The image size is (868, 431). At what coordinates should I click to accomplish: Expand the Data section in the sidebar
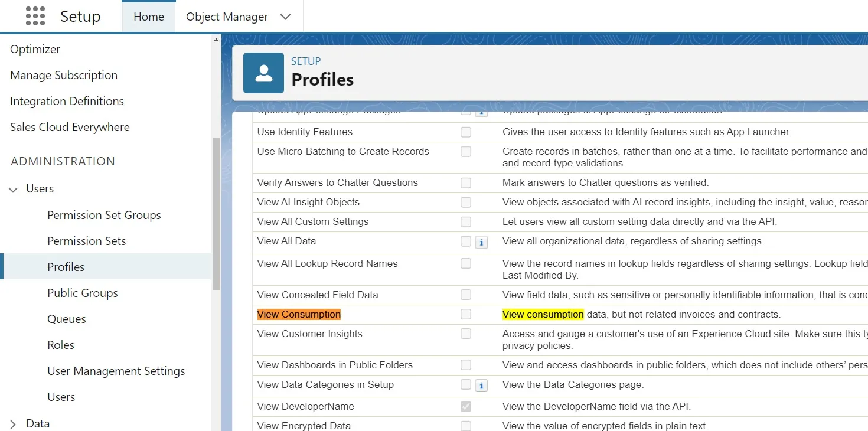(13, 423)
